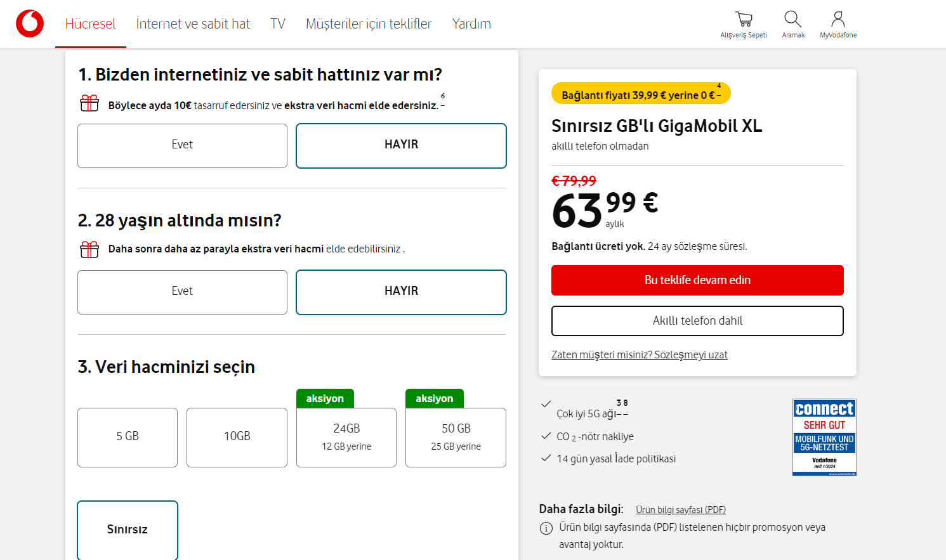Click Akıllı telefon dahil button
This screenshot has height=560, width=946.
697,321
